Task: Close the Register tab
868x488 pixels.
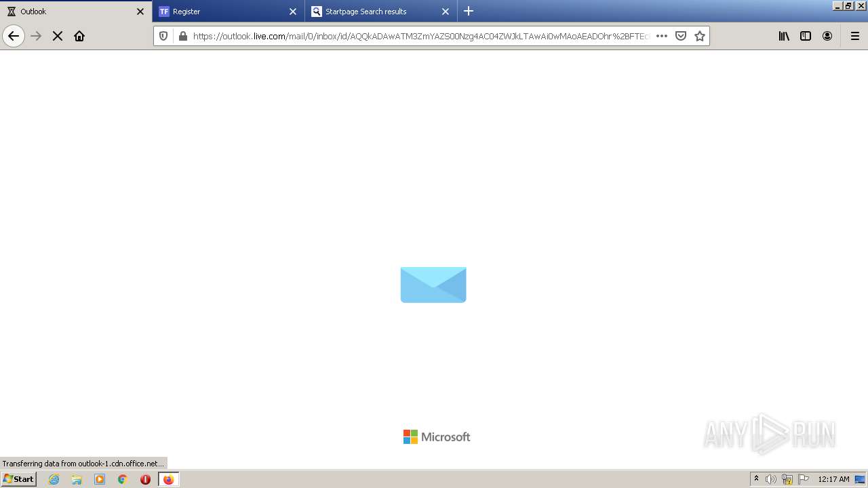Action: pyautogui.click(x=293, y=12)
